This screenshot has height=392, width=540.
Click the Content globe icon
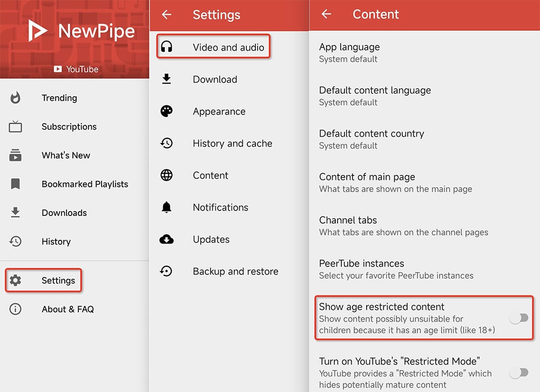coord(167,175)
